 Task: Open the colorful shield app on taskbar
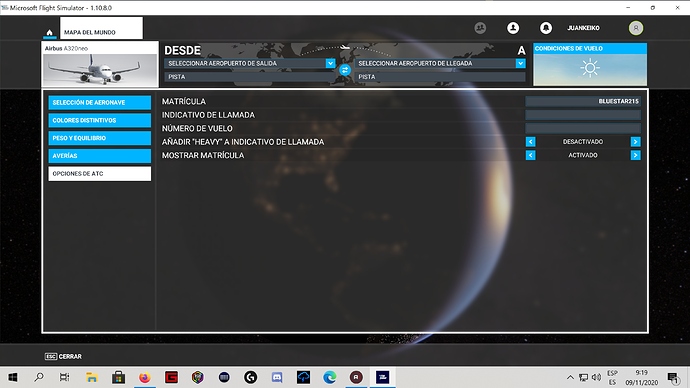[198, 377]
